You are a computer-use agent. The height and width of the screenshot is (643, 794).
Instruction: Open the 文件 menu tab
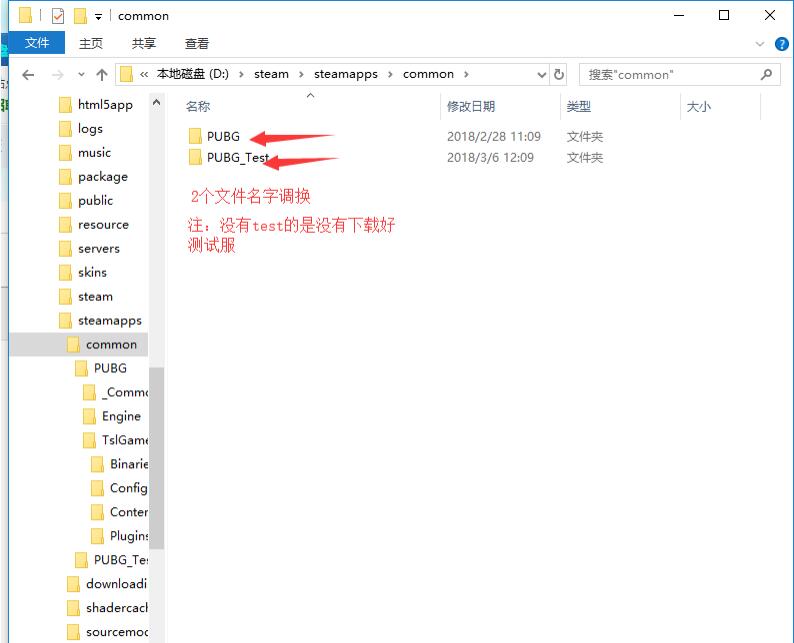(x=37, y=43)
